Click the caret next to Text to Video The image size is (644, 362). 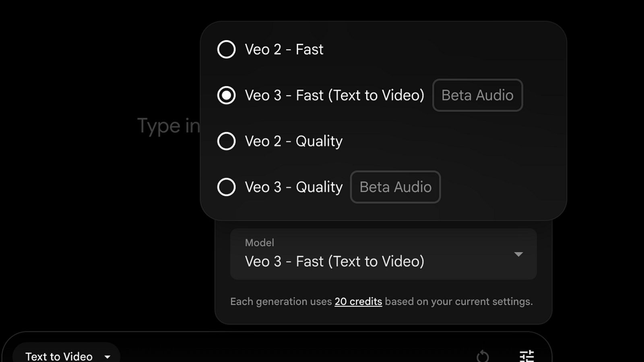point(107,357)
